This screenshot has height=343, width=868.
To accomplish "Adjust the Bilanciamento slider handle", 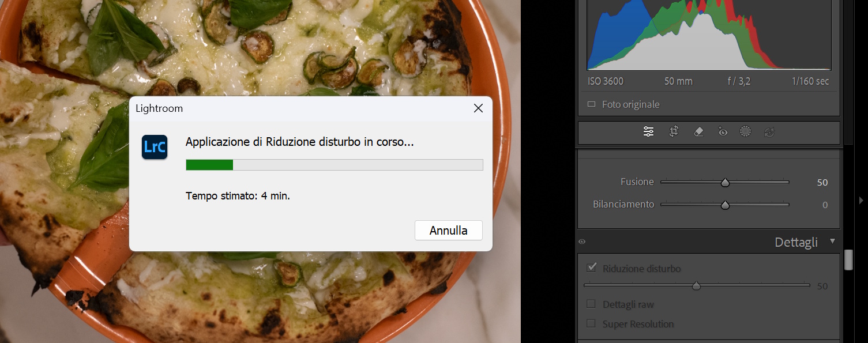I will click(725, 205).
